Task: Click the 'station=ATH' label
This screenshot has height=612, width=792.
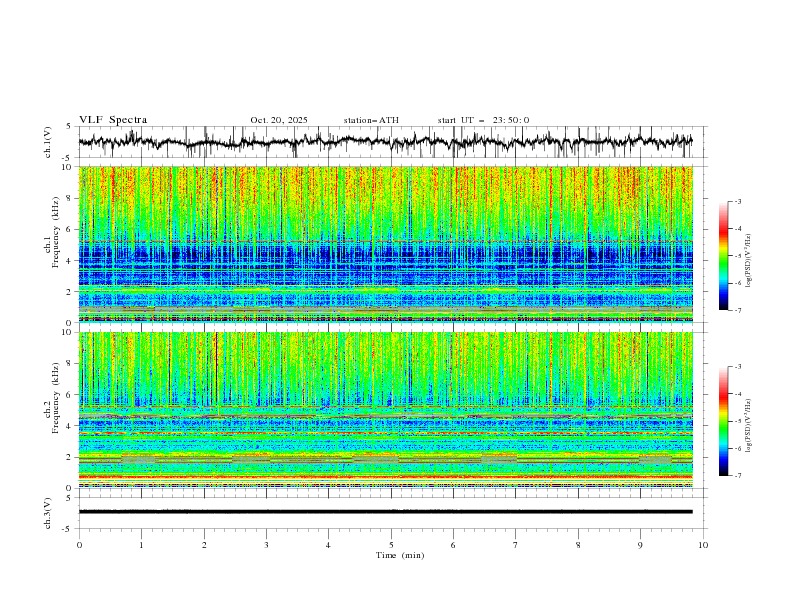Action: 371,120
